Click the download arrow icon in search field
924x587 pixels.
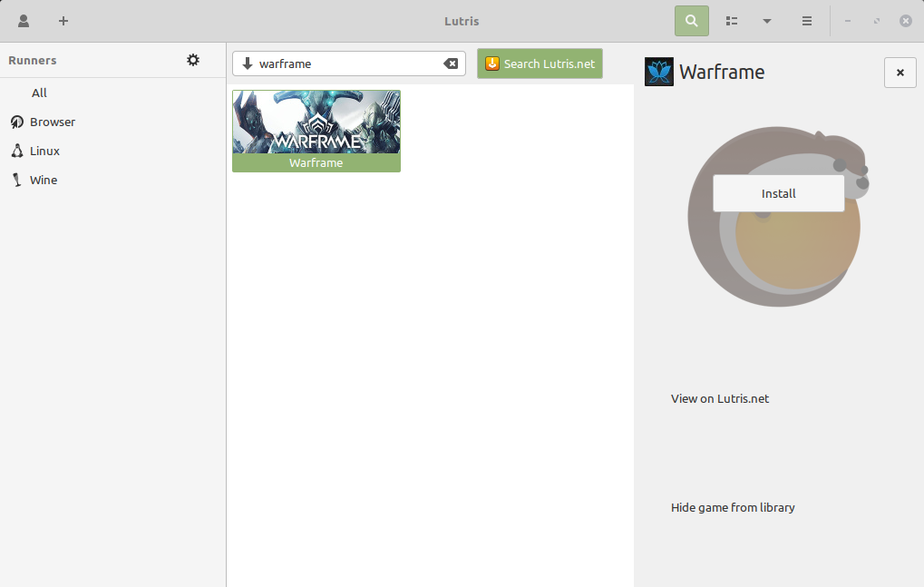[248, 64]
